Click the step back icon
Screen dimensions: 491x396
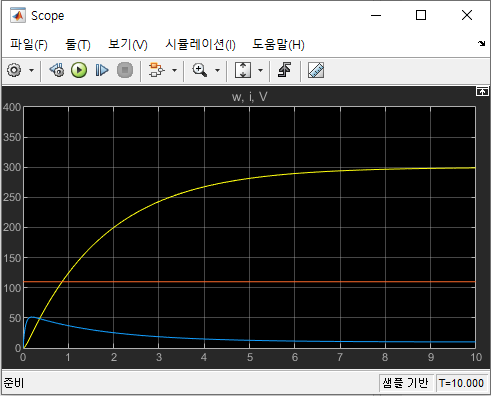(x=57, y=70)
